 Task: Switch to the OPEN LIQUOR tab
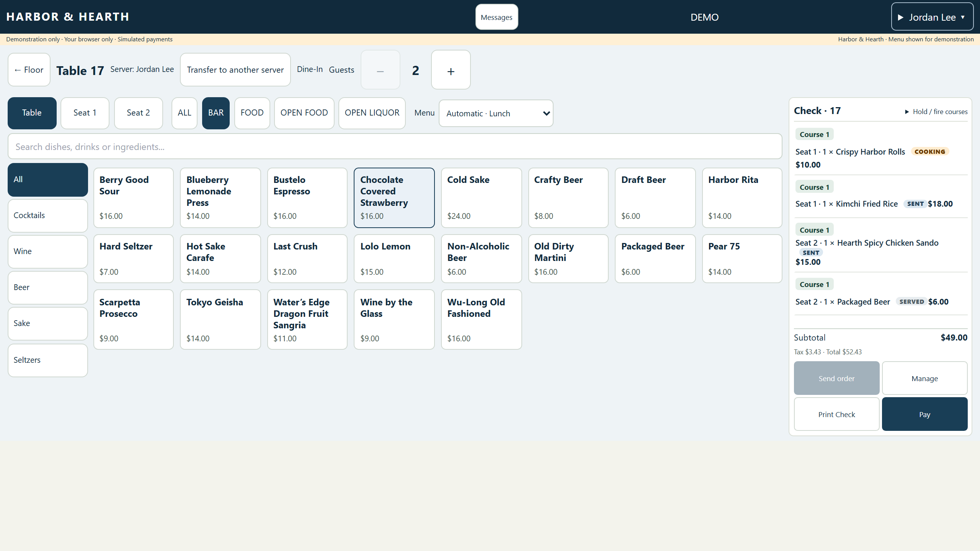point(372,113)
